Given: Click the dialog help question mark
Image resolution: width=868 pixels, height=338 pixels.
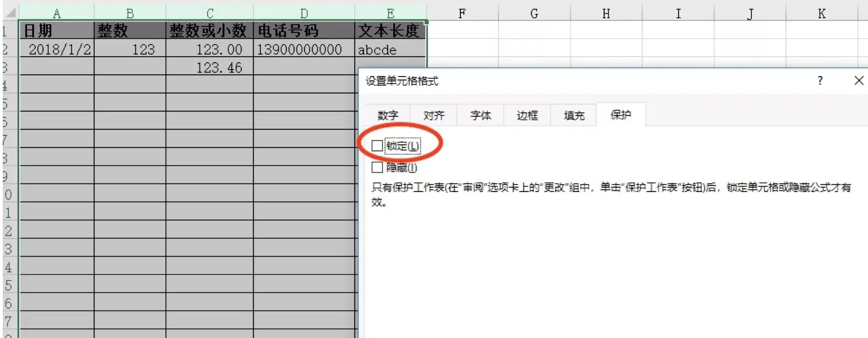Looking at the screenshot, I should 820,81.
